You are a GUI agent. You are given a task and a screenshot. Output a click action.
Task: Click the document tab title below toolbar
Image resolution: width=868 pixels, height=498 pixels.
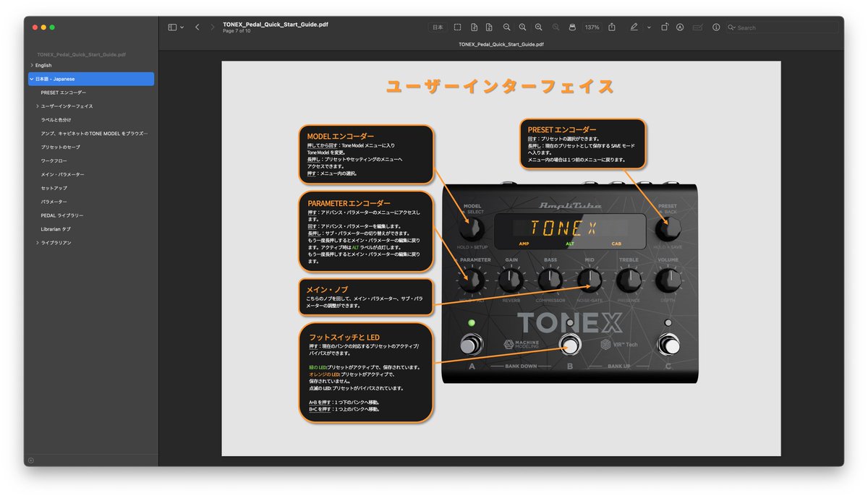point(501,44)
